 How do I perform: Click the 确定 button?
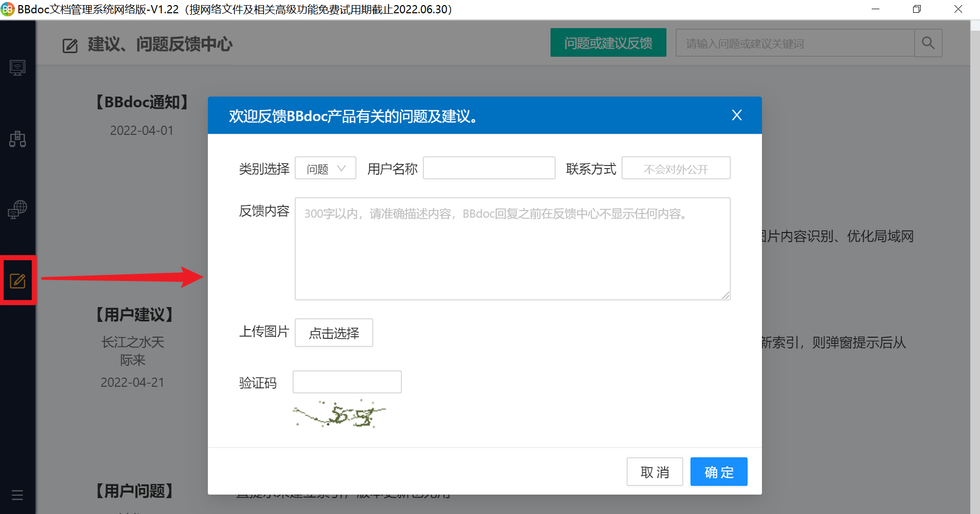[x=719, y=472]
